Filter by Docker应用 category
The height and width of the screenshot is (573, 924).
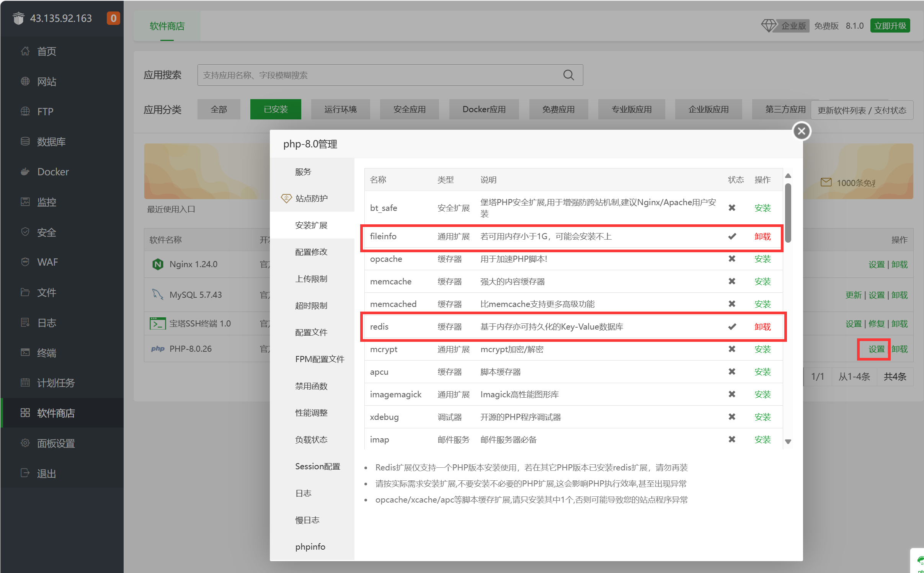click(484, 109)
